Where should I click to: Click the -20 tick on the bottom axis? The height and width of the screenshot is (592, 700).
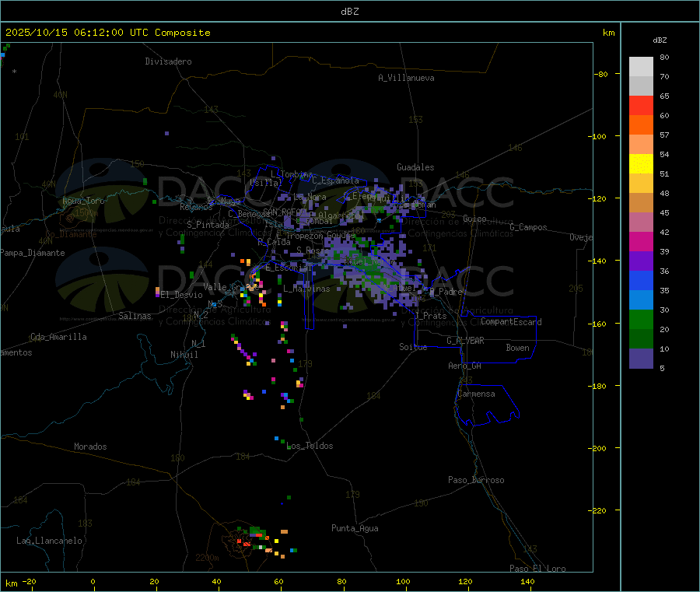(29, 581)
